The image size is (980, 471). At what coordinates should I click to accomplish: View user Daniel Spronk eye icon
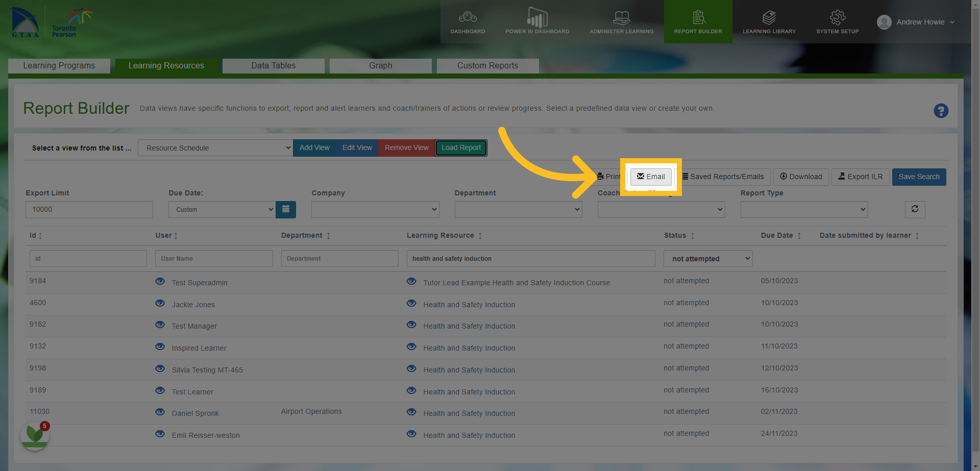click(x=160, y=412)
